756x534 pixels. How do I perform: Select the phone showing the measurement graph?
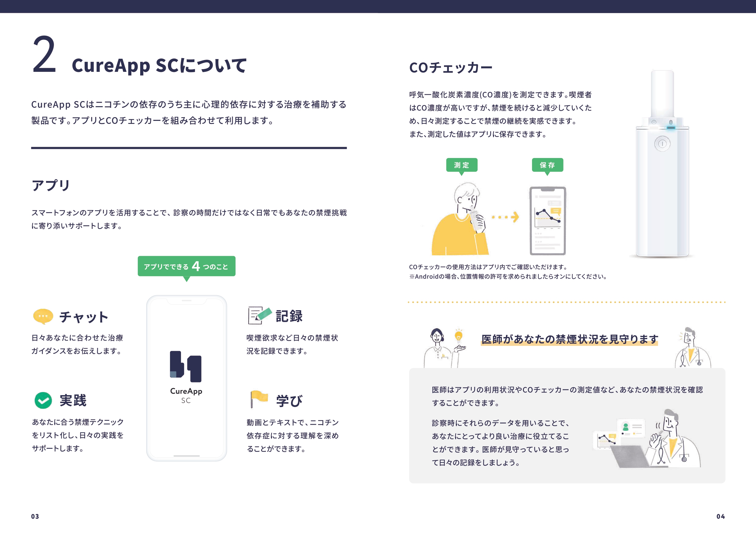(x=548, y=221)
